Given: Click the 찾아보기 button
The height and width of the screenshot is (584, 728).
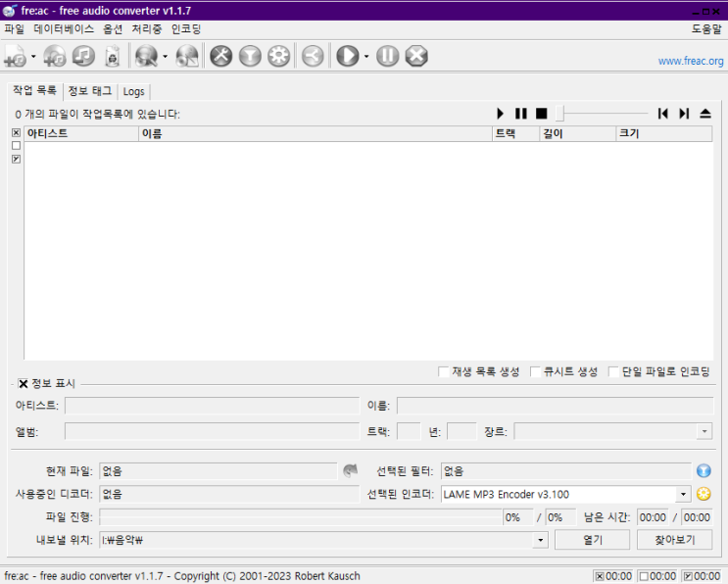Looking at the screenshot, I should point(675,540).
